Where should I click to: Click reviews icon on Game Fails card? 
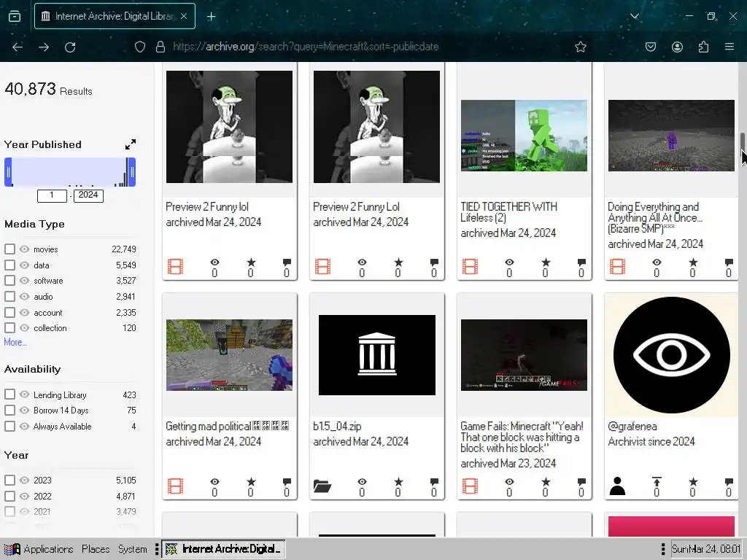click(x=581, y=482)
